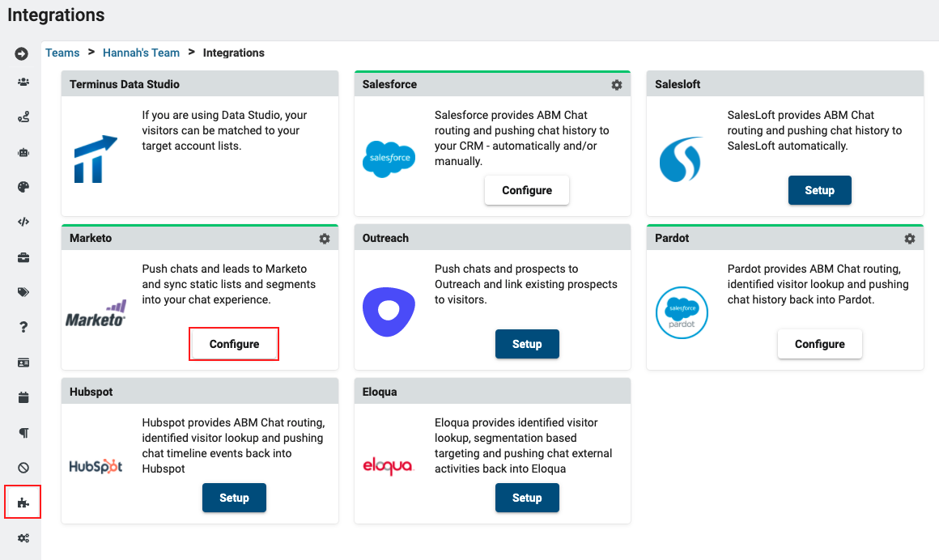The width and height of the screenshot is (939, 560).
Task: Click the Salesforce cloud logo
Action: pos(389,159)
